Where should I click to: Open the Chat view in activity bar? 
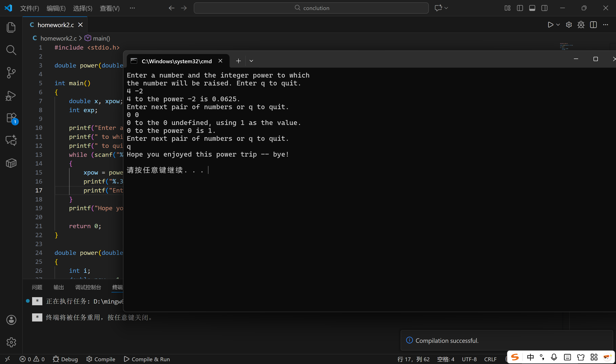tap(11, 140)
